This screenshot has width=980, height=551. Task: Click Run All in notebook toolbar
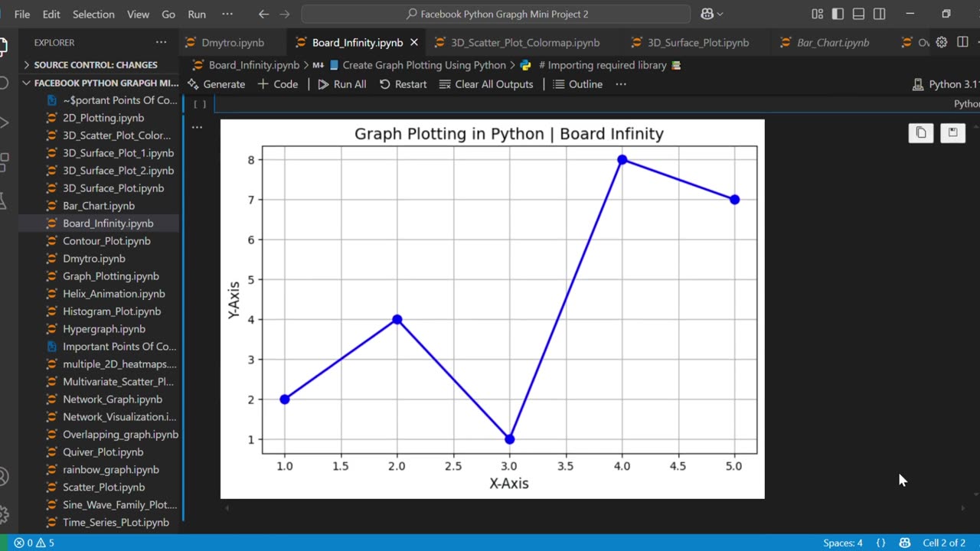342,84
